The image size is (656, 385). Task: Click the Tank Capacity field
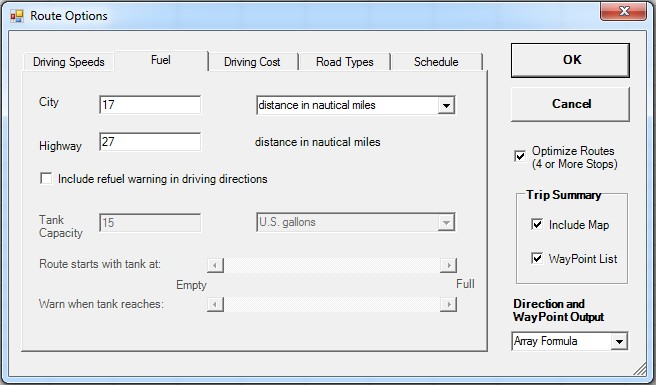coord(150,223)
